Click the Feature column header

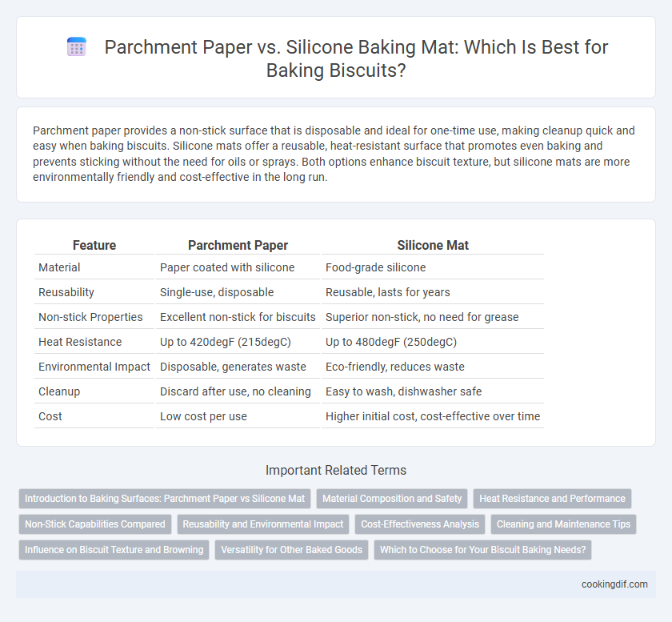click(94, 245)
